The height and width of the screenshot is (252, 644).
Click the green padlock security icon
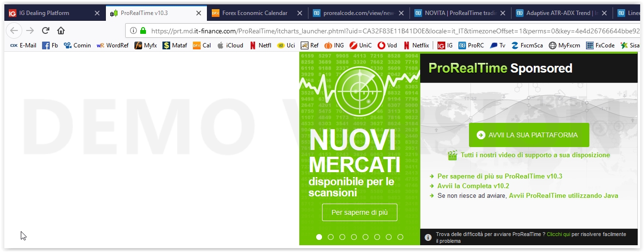point(143,30)
